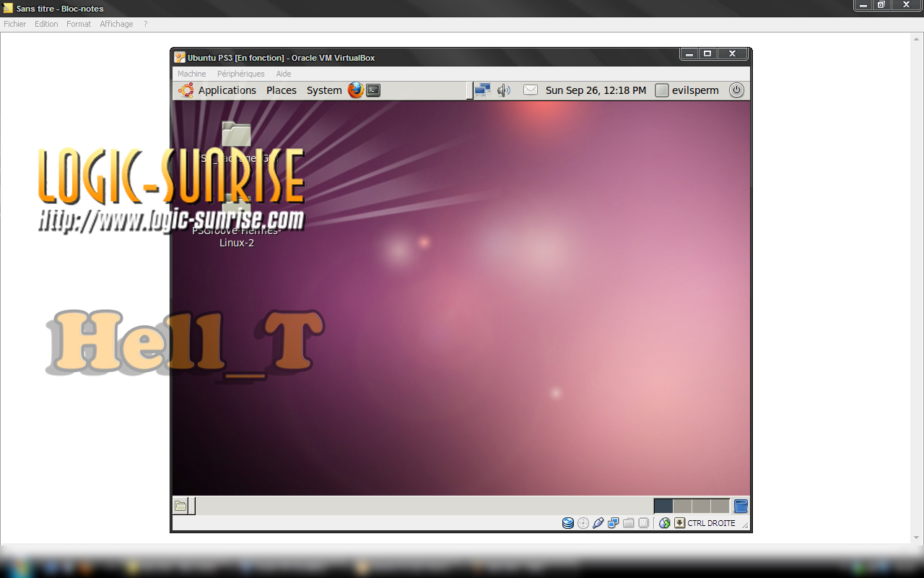Open the Places menu in Ubuntu

click(x=282, y=90)
